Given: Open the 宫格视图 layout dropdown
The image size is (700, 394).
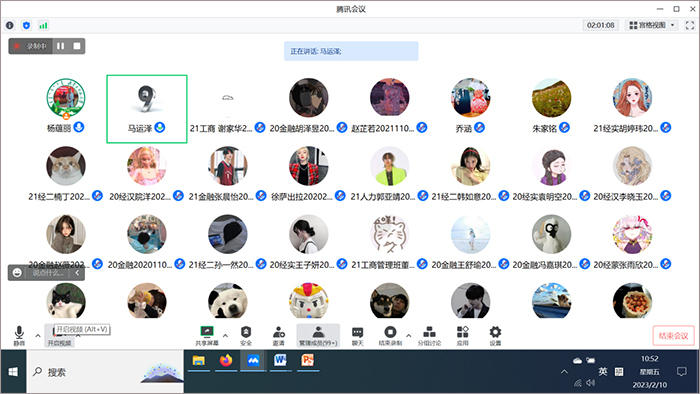Looking at the screenshot, I should [652, 25].
